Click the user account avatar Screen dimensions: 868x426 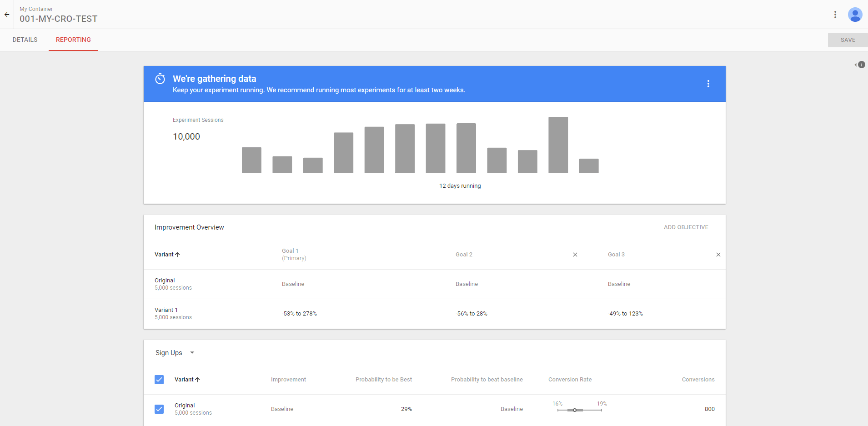[855, 14]
